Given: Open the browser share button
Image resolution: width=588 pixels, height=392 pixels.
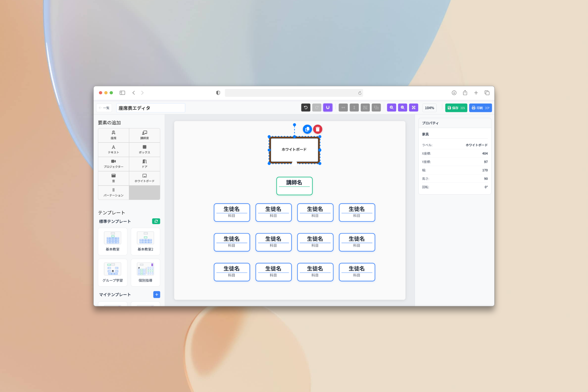Looking at the screenshot, I should coord(465,92).
